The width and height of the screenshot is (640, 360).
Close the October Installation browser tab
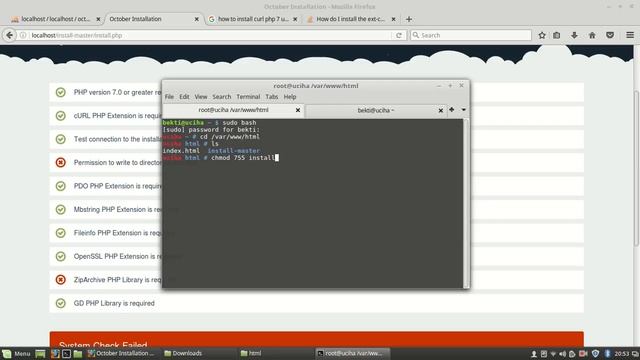click(196, 19)
